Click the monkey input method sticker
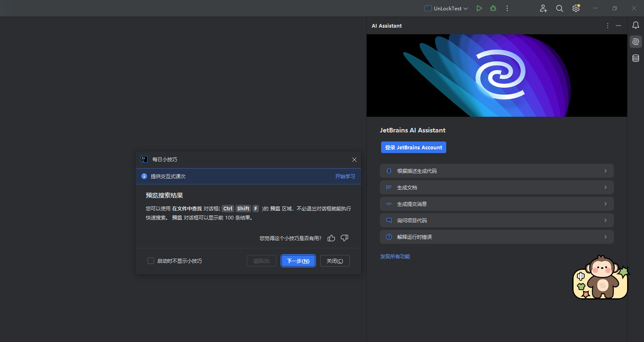This screenshot has height=342, width=644. (601, 277)
